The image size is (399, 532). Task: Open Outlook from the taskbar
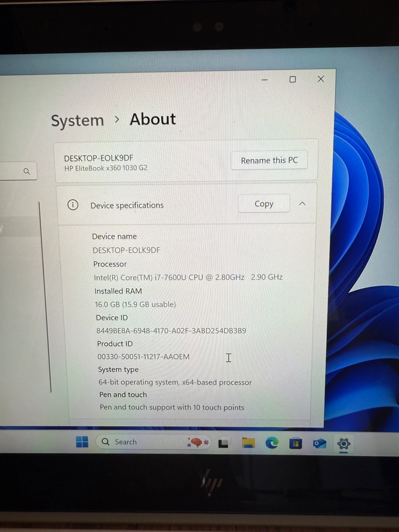point(320,443)
